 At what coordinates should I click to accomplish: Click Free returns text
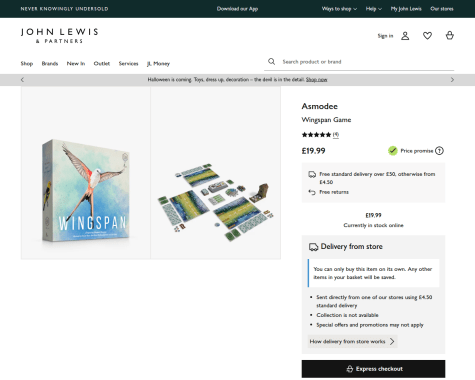click(x=334, y=192)
